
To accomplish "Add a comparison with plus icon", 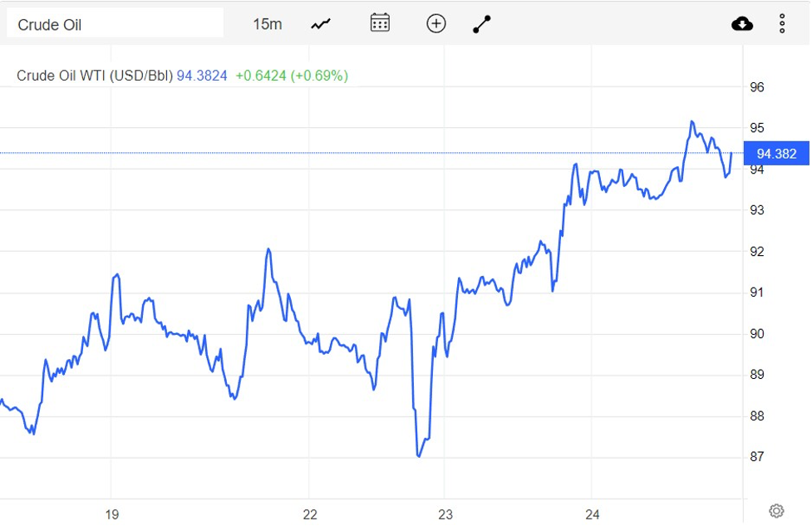I will tap(436, 23).
